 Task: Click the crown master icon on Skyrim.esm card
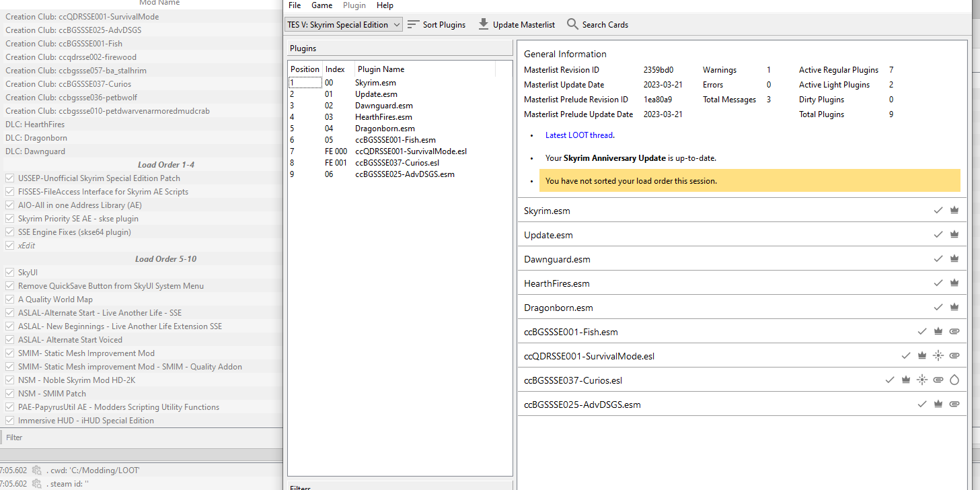click(954, 210)
